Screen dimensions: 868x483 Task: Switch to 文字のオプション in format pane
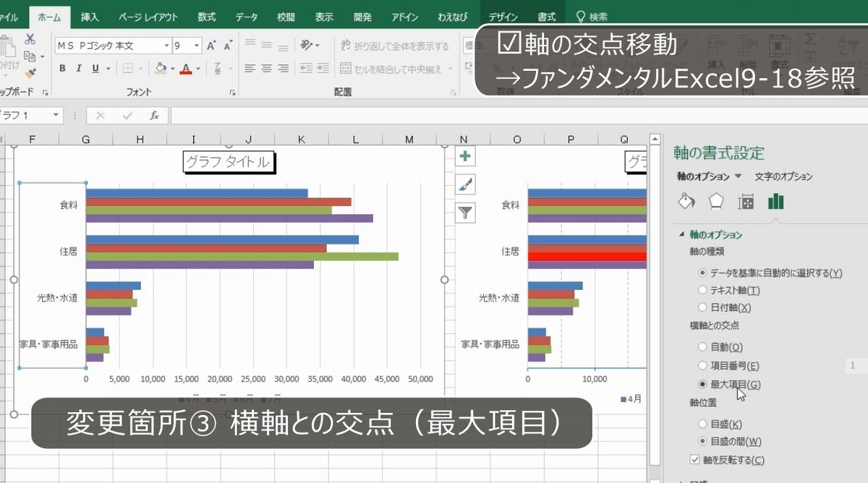point(783,176)
